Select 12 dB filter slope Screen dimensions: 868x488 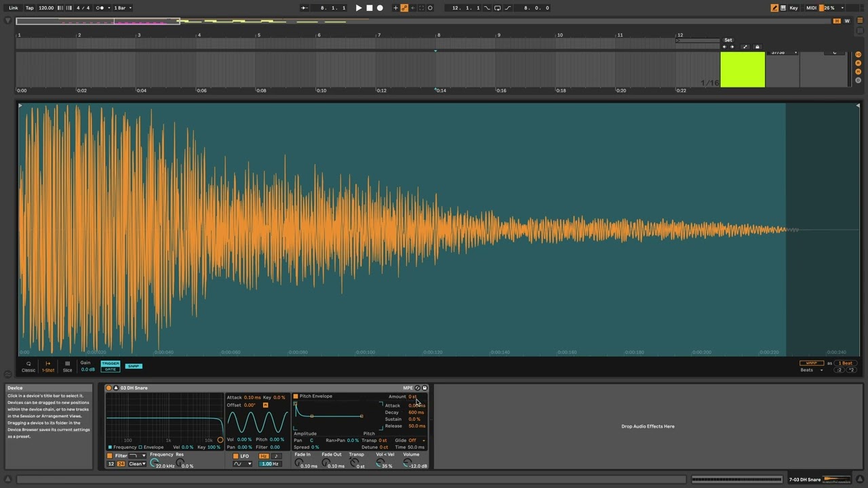(111, 464)
